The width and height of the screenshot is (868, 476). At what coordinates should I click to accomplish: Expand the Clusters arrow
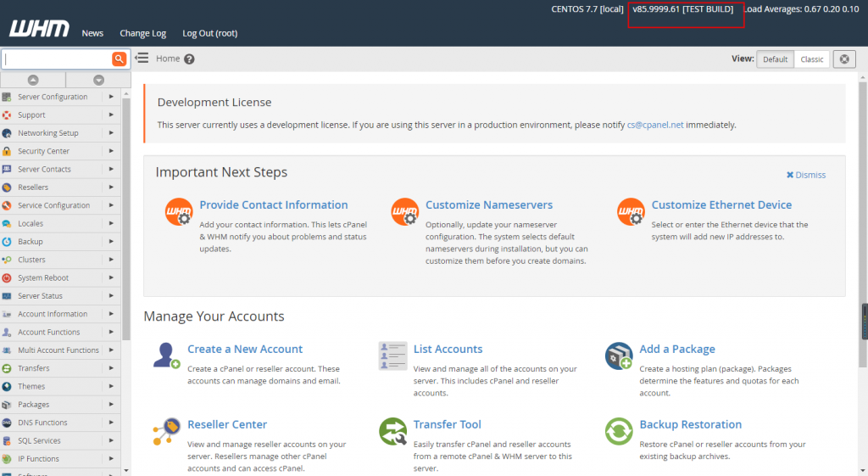[x=111, y=260]
